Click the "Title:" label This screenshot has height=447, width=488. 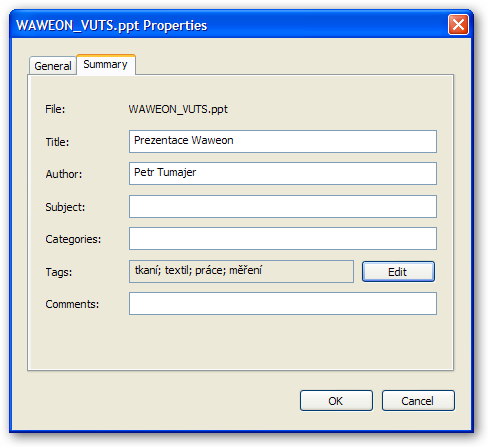tap(57, 142)
